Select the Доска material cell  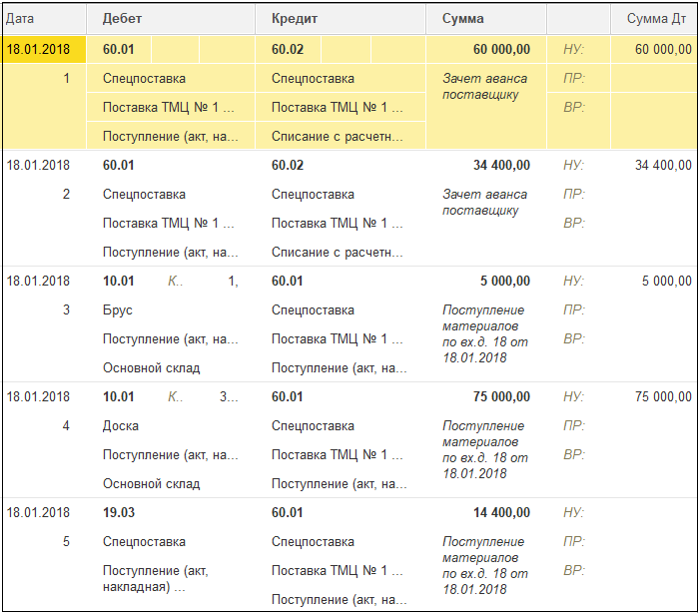click(121, 425)
